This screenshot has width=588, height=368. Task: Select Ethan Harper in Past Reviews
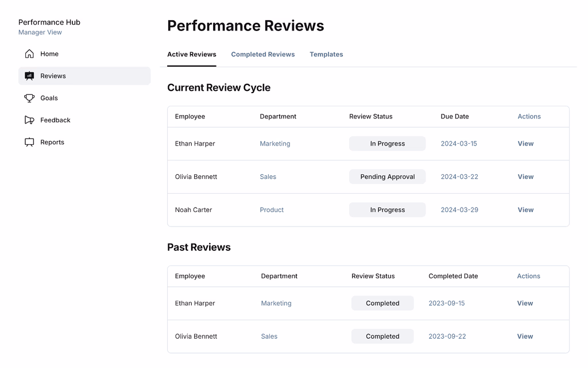[195, 303]
